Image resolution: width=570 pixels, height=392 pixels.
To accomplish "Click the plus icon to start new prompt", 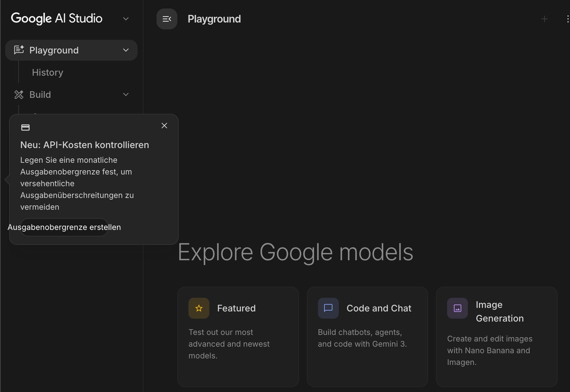I will coord(544,19).
